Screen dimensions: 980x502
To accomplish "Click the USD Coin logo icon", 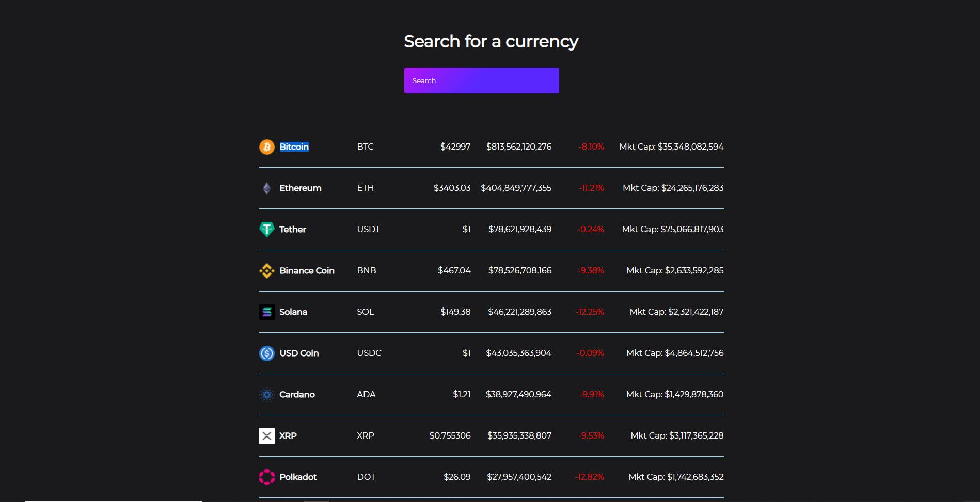I will click(266, 353).
